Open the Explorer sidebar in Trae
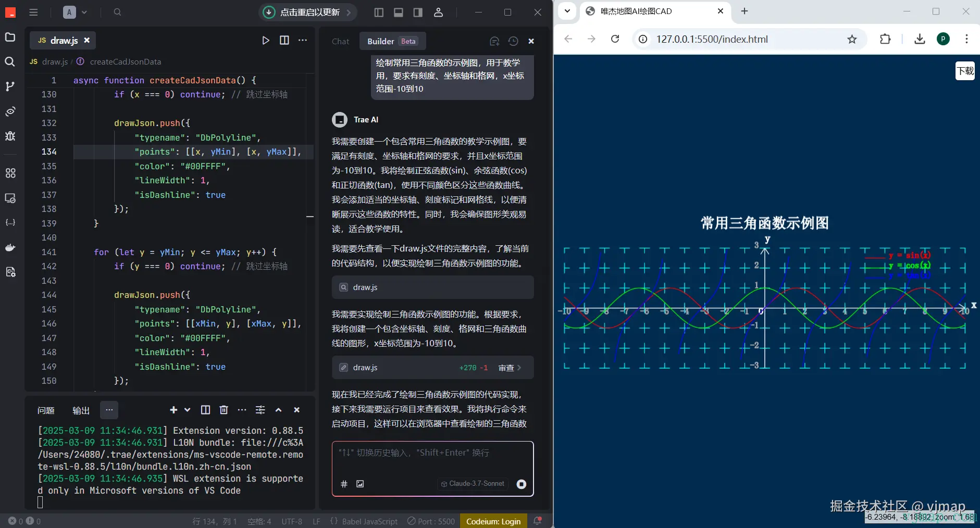Viewport: 980px width, 528px height. pyautogui.click(x=9, y=37)
